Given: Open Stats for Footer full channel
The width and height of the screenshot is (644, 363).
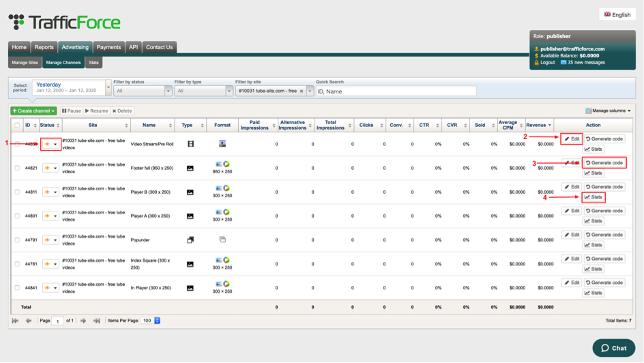Looking at the screenshot, I should tap(594, 173).
